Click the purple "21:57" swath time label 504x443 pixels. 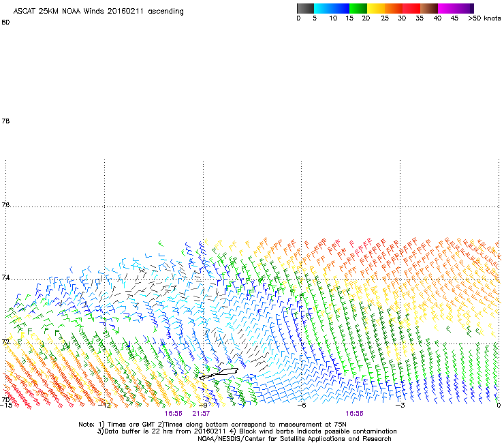tap(201, 414)
